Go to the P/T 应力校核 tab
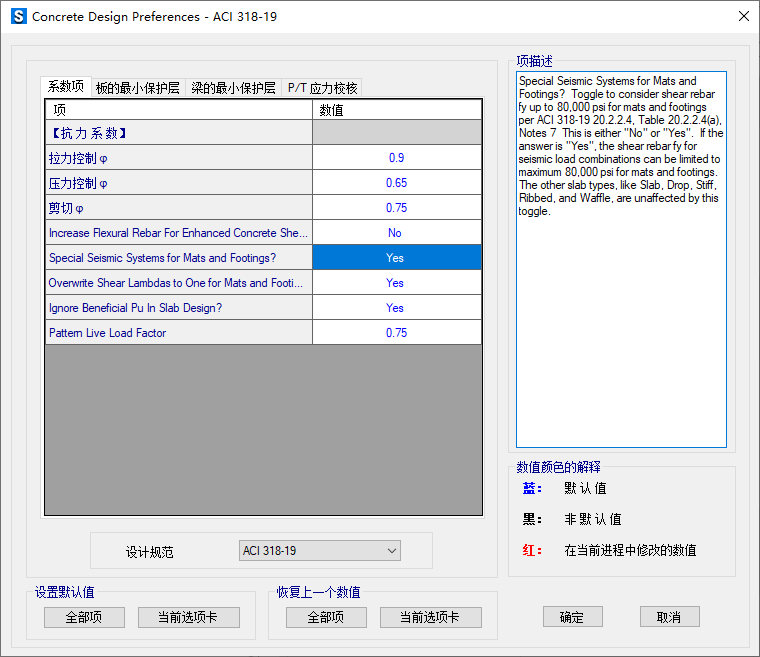The image size is (760, 657). coord(322,88)
